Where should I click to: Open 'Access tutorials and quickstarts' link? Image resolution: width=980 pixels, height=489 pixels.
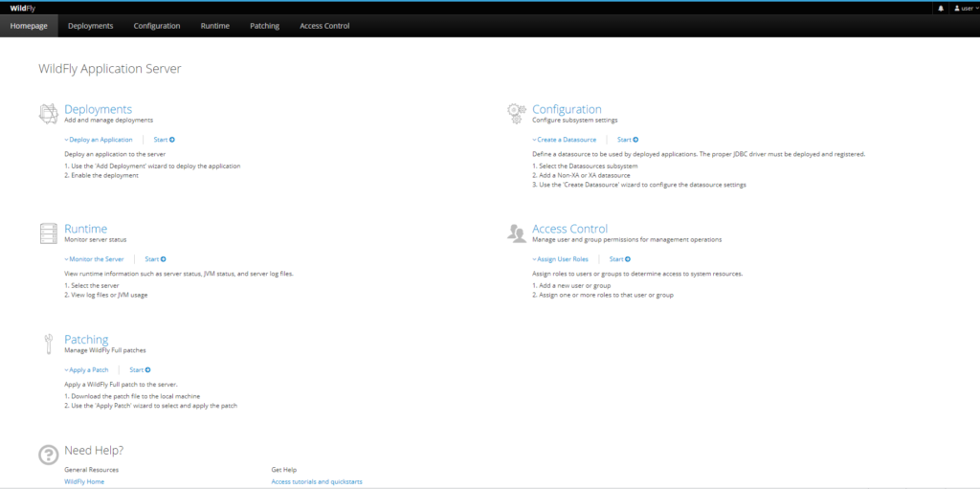click(317, 481)
